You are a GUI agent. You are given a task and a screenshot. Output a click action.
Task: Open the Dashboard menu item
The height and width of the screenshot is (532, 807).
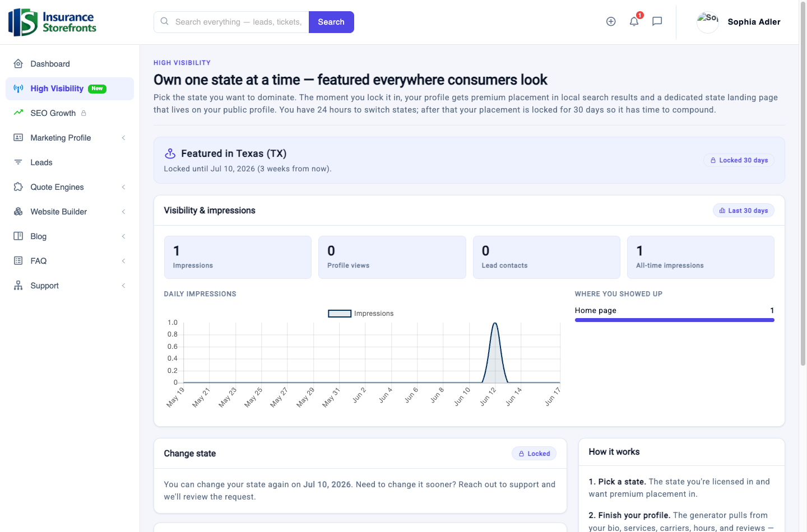pos(69,64)
